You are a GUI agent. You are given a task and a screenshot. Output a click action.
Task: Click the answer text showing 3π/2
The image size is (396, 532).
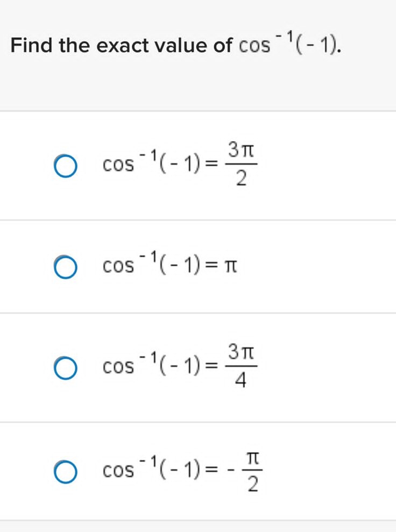pos(178,166)
